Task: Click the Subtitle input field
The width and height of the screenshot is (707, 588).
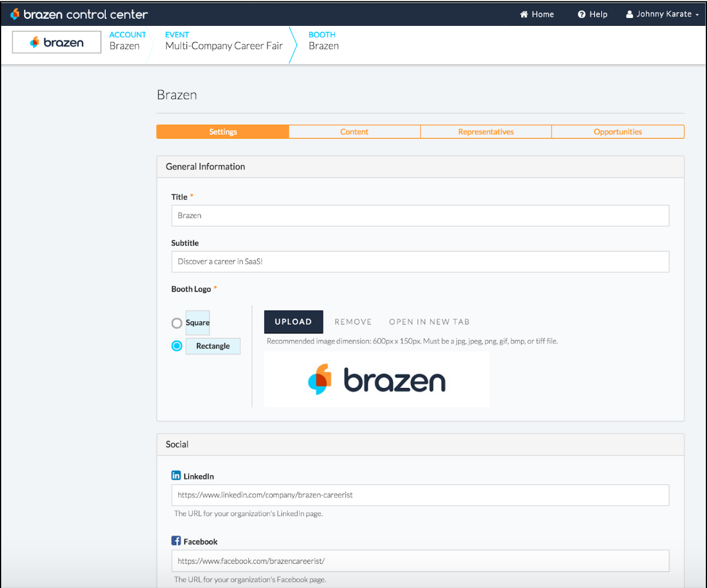Action: pos(421,262)
